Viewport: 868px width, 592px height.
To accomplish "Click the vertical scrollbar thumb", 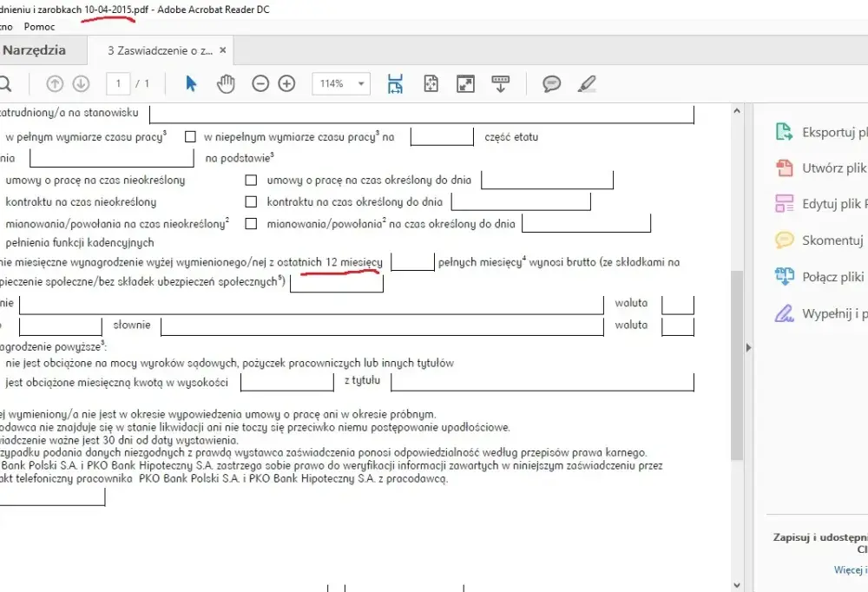I will pyautogui.click(x=737, y=365).
